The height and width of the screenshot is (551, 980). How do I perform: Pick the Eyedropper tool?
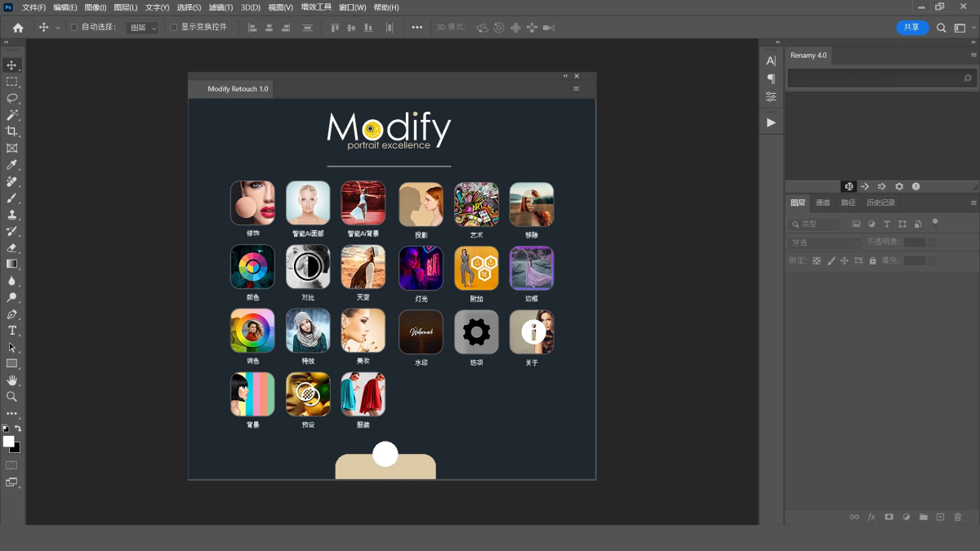pos(11,164)
